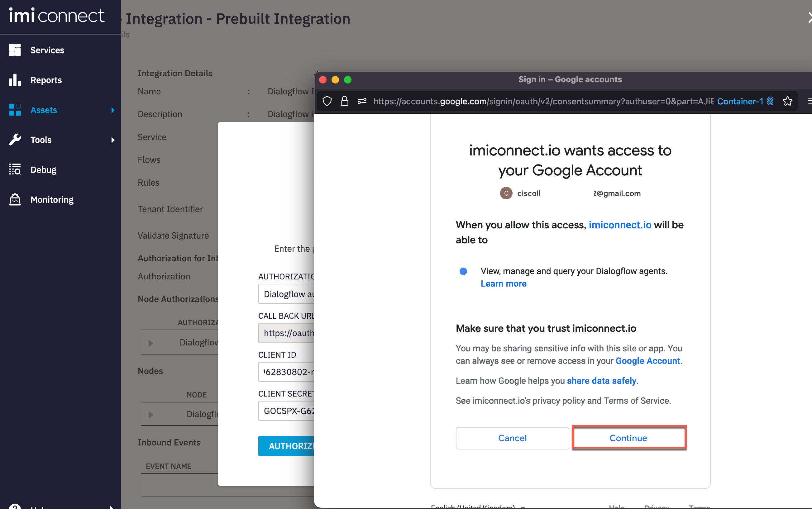Screen dimensions: 812x509
Task: Open the Google Account link
Action: tap(648, 360)
